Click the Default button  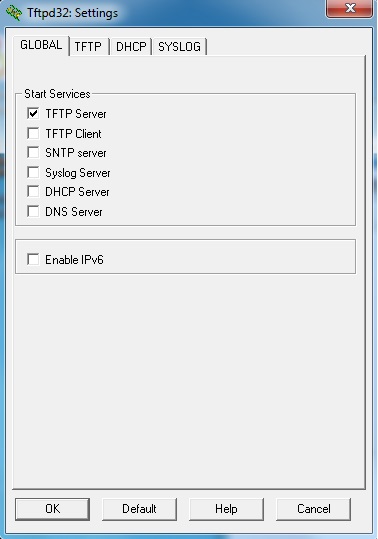click(139, 509)
